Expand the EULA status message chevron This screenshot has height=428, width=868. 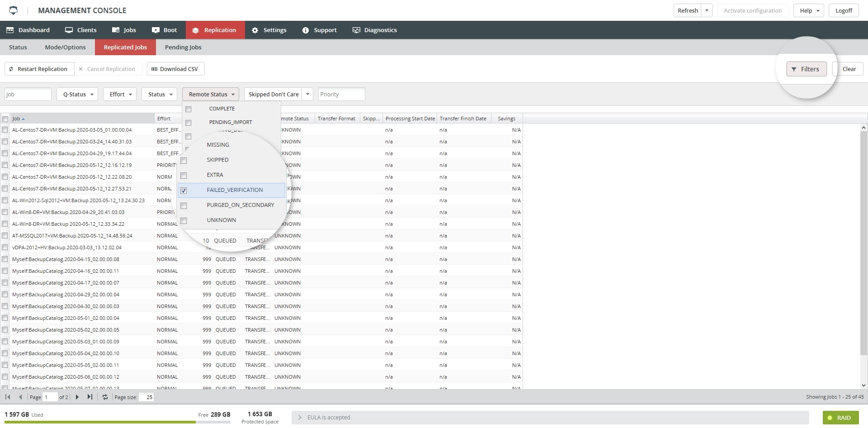tap(299, 418)
